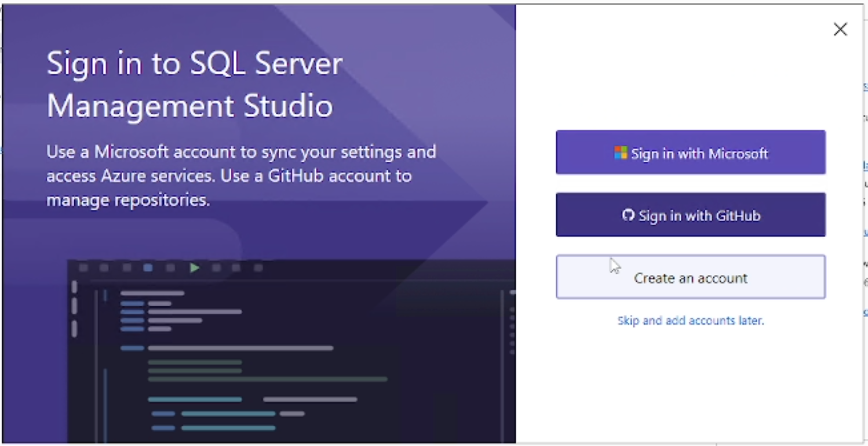The image size is (868, 446).
Task: Click the blue code token on second line
Action: click(132, 303)
